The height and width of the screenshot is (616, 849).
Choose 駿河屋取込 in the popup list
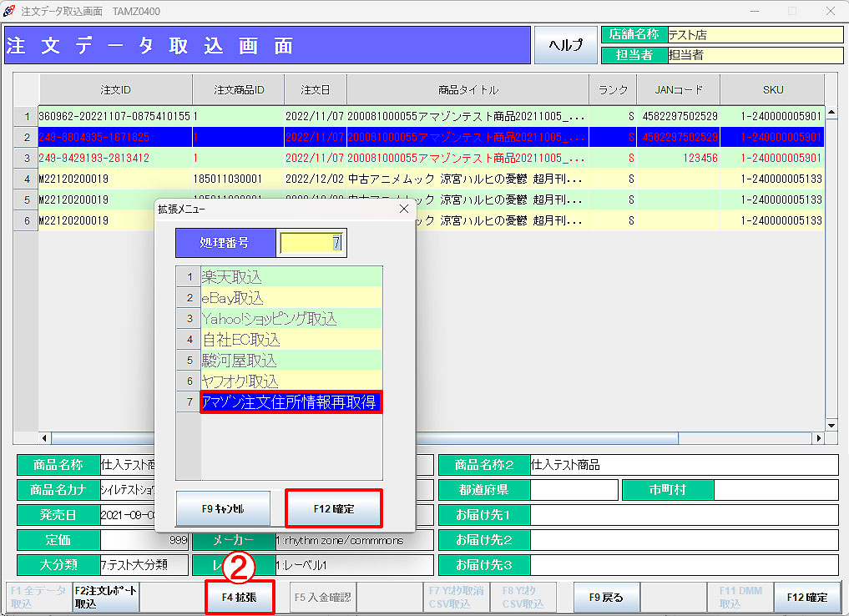(291, 361)
